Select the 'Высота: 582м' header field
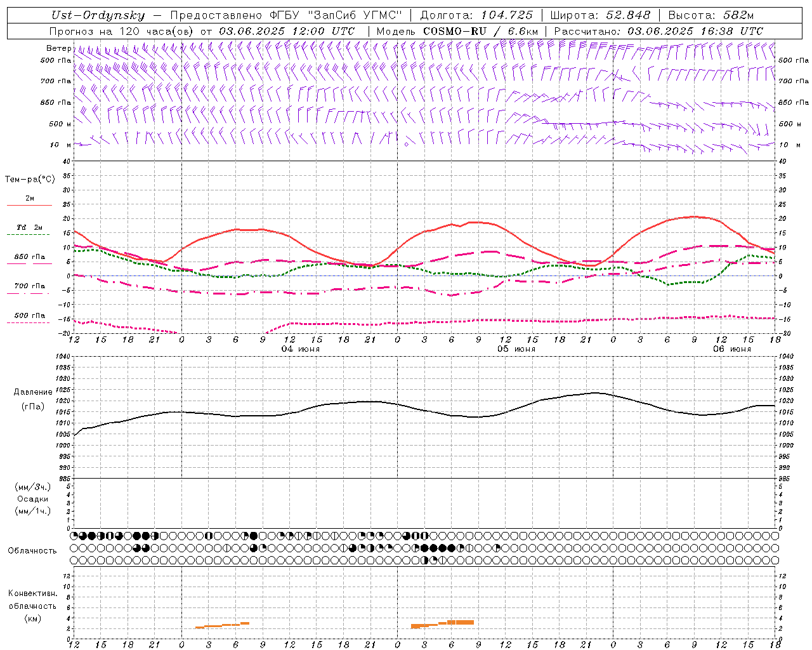812x650 pixels. [x=711, y=15]
